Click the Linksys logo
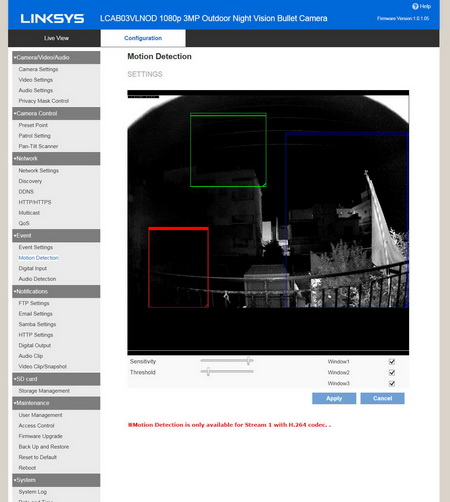The height and width of the screenshot is (502, 450). 52,19
